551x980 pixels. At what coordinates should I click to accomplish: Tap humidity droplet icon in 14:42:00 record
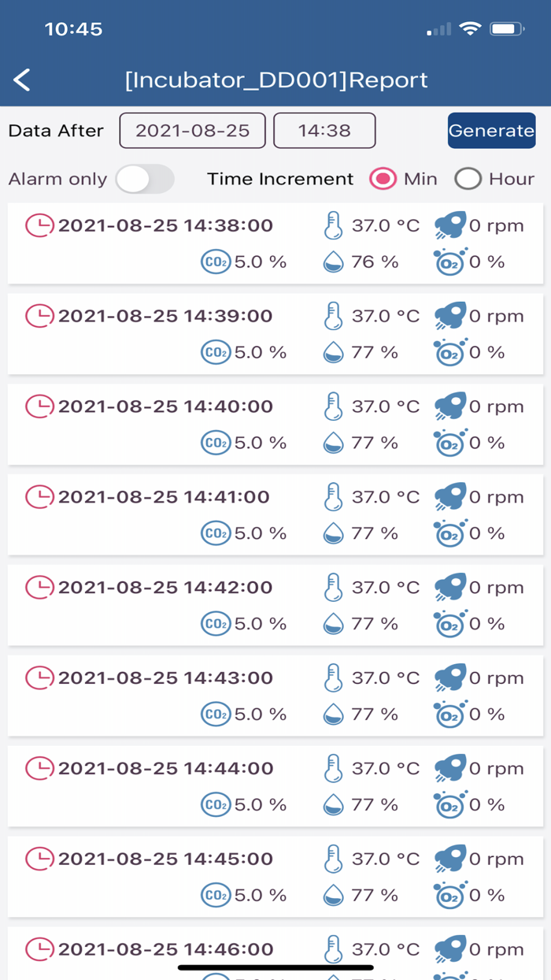tap(334, 624)
